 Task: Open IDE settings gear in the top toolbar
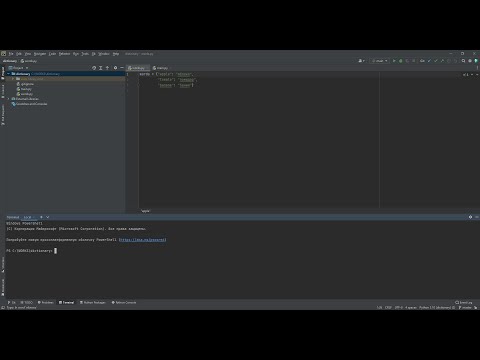point(470,61)
